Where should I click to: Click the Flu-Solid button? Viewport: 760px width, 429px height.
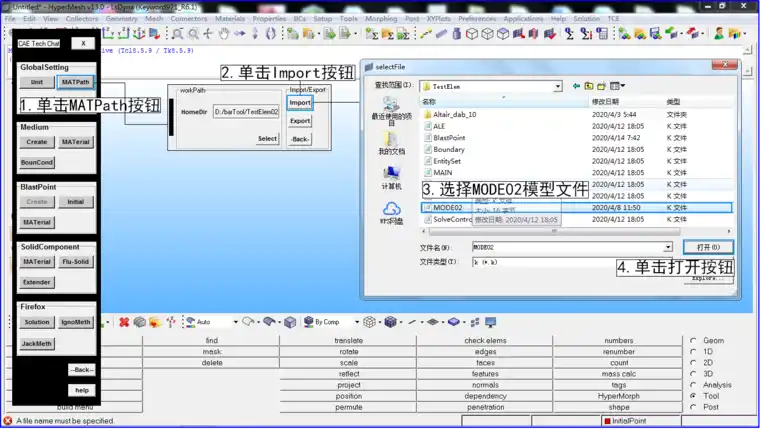tap(76, 262)
